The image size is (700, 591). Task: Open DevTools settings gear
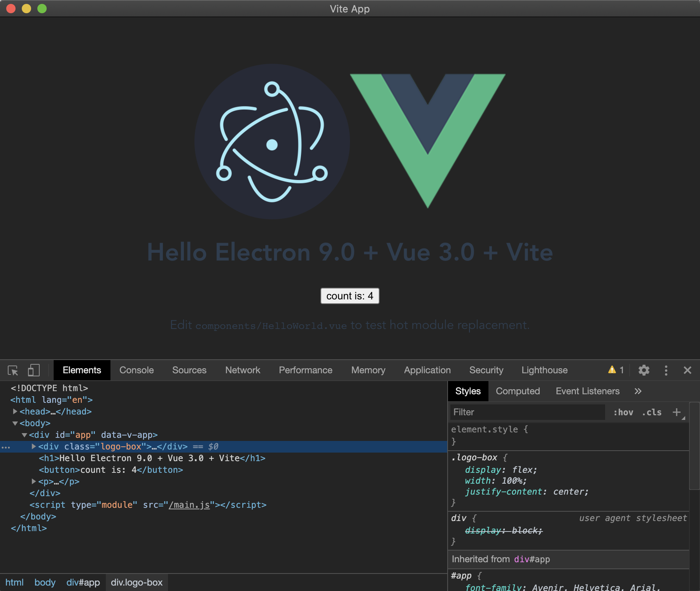644,370
